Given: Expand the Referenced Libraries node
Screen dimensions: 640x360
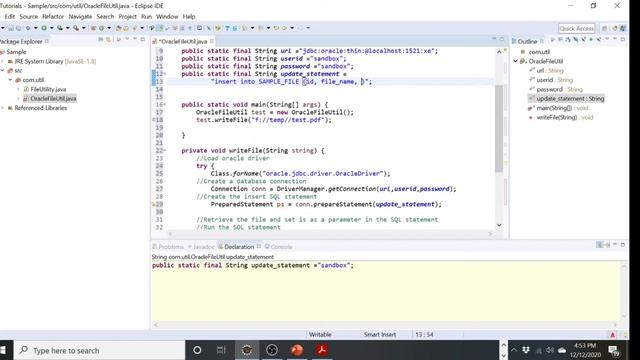Looking at the screenshot, I should coord(3,108).
